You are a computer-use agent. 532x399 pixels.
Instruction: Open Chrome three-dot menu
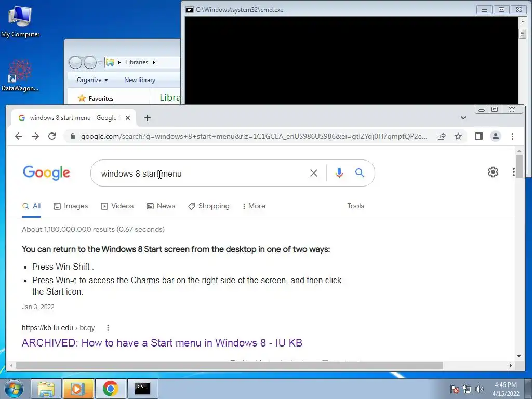[512, 137]
